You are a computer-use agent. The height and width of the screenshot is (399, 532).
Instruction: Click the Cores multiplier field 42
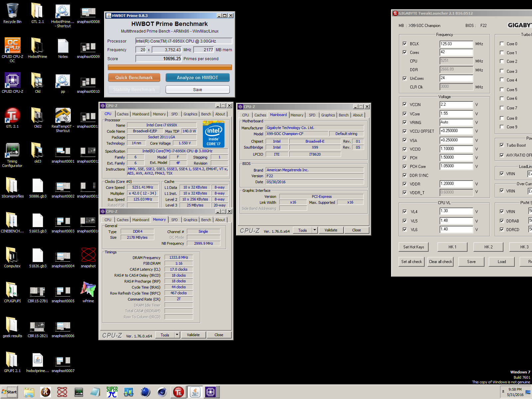(x=456, y=52)
